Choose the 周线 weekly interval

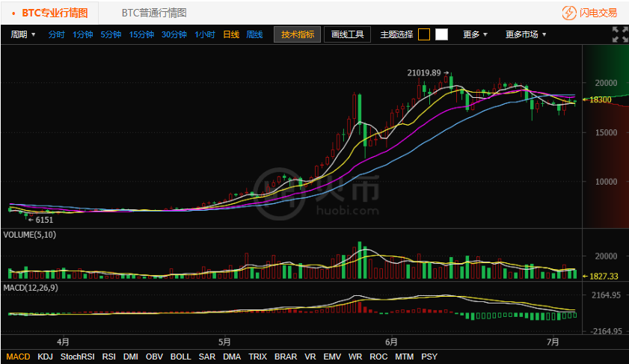pos(254,34)
